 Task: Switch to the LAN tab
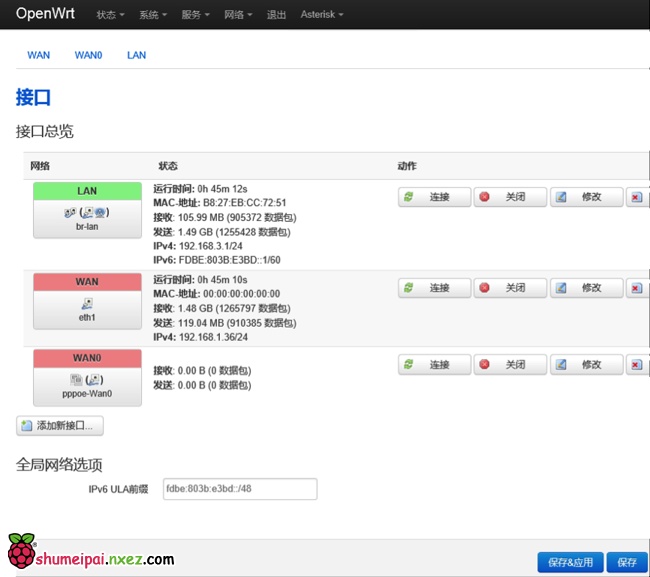(136, 55)
